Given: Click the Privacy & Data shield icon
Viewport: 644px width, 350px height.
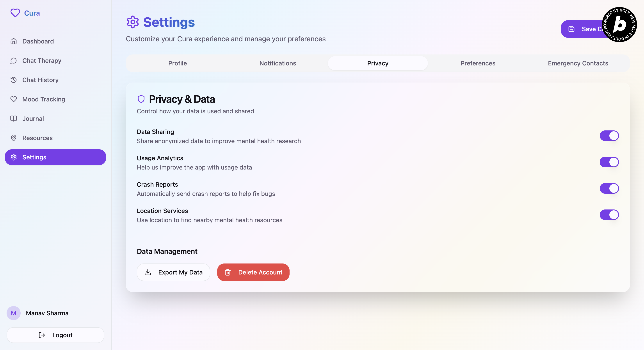Looking at the screenshot, I should click(141, 99).
